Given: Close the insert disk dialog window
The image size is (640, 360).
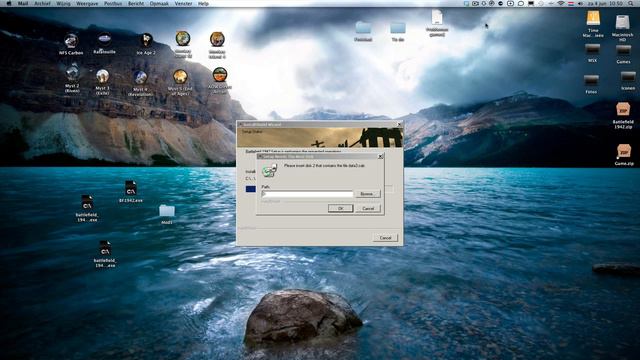Looking at the screenshot, I should [x=380, y=156].
